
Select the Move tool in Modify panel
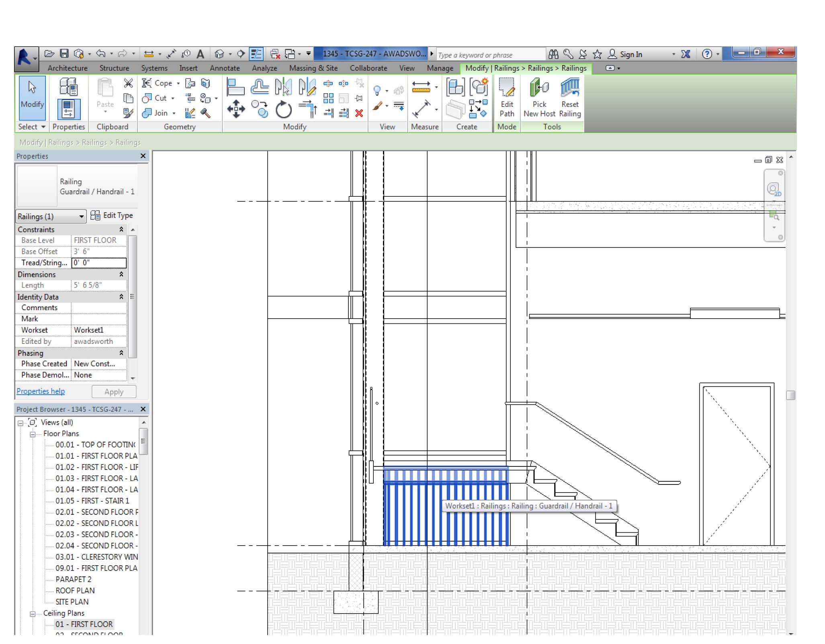click(236, 109)
